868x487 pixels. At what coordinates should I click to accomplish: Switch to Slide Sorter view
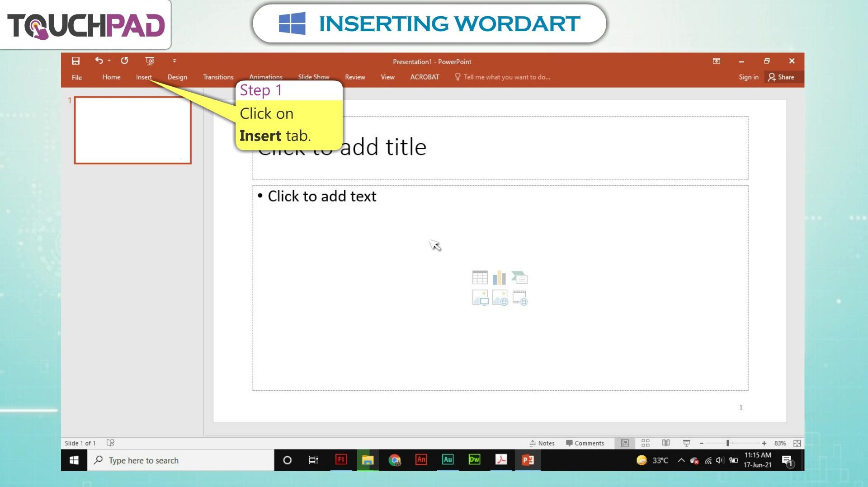click(646, 443)
